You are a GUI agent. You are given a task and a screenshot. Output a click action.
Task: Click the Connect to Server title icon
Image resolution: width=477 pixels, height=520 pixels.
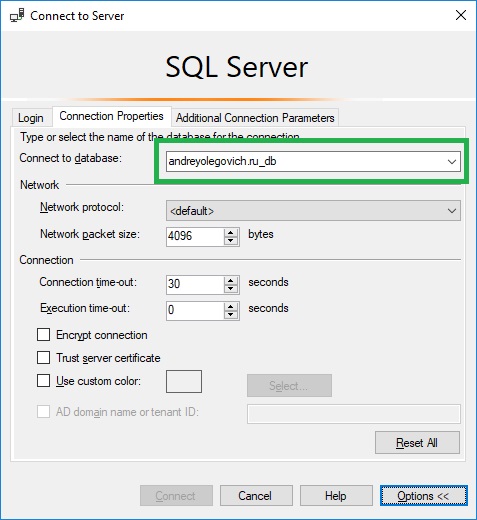[x=17, y=15]
